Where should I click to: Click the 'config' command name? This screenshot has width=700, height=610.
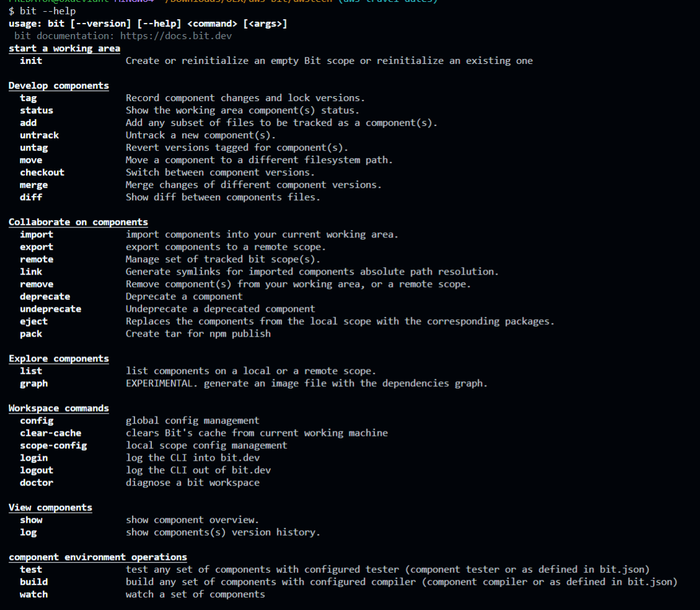click(36, 420)
